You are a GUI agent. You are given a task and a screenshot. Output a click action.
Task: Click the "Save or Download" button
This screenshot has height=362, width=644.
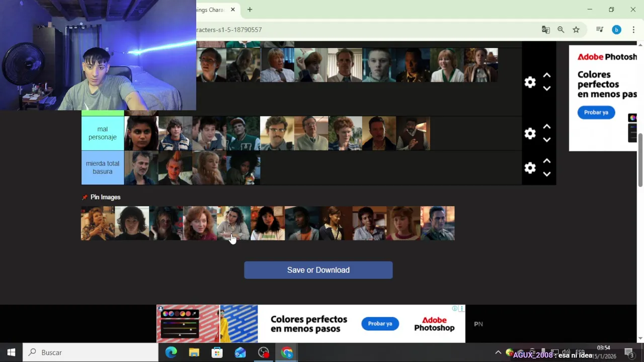pyautogui.click(x=318, y=270)
